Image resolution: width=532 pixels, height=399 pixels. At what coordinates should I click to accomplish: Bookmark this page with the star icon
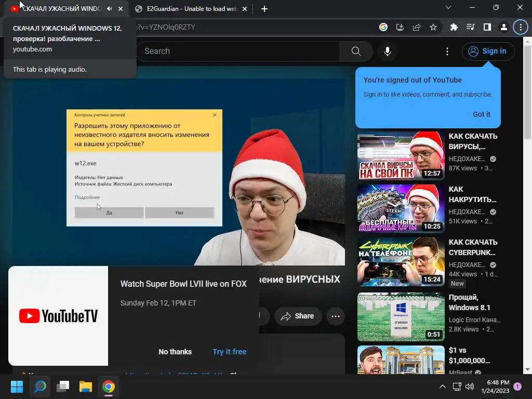433,27
